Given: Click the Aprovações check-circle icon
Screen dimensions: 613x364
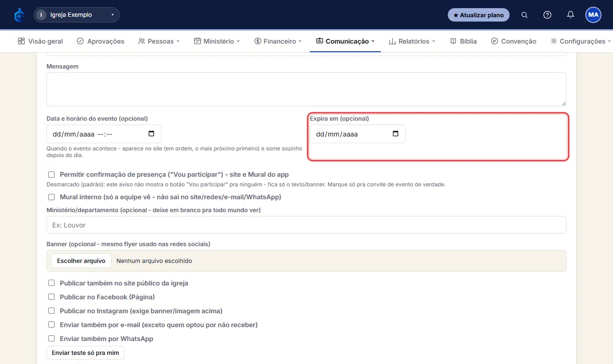Looking at the screenshot, I should click(x=80, y=41).
